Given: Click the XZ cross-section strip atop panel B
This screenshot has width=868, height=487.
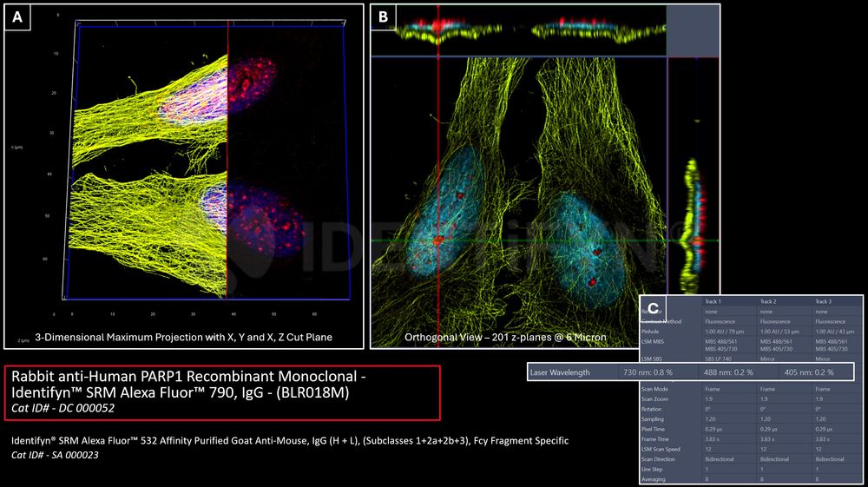Looking at the screenshot, I should [518, 30].
